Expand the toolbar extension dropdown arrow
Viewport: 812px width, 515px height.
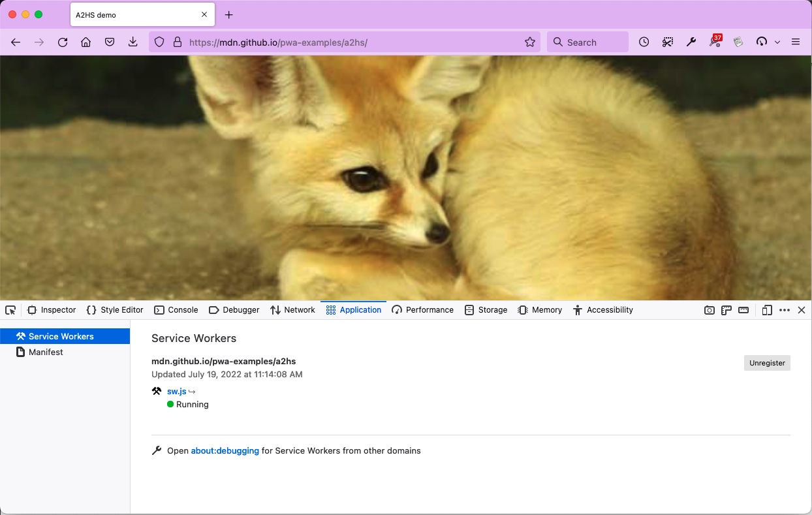pyautogui.click(x=777, y=42)
